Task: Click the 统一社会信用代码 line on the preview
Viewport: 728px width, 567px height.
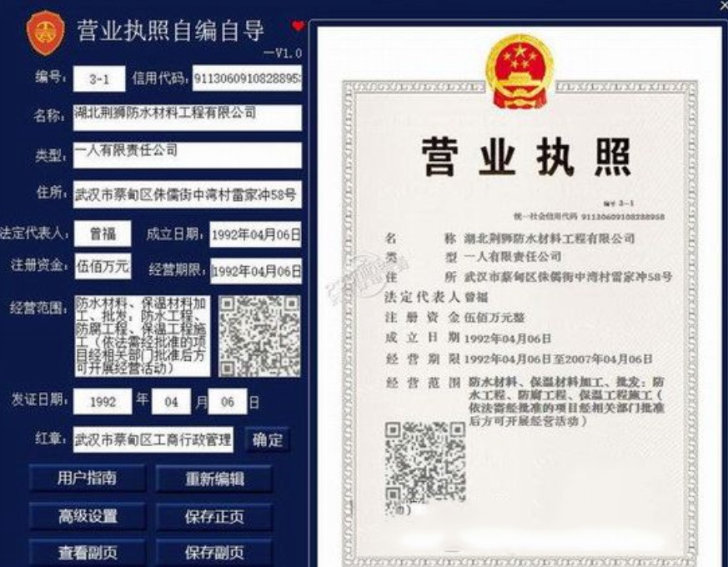Action: (x=589, y=217)
